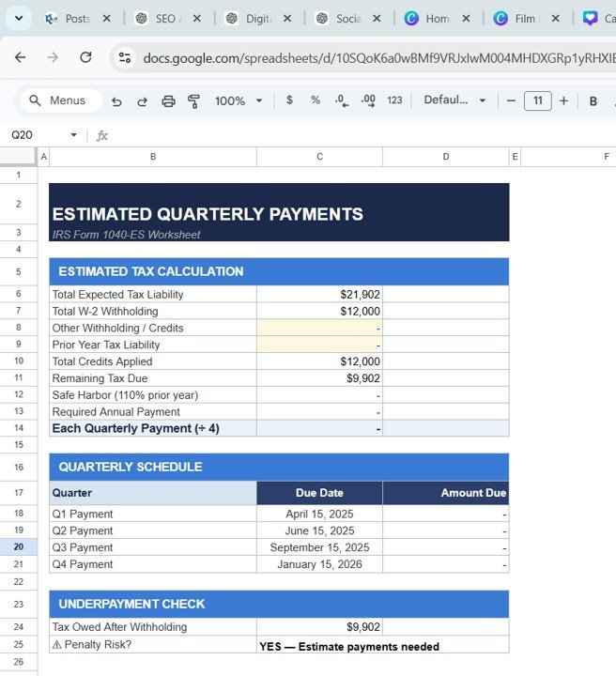Switch to the Digit browser tab

[x=249, y=19]
